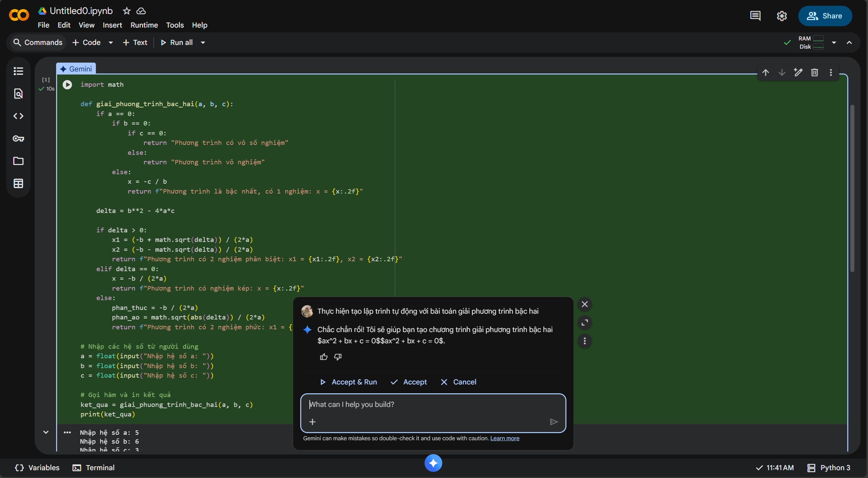Open the Run all dropdown arrow
The width and height of the screenshot is (868, 478).
coord(203,43)
